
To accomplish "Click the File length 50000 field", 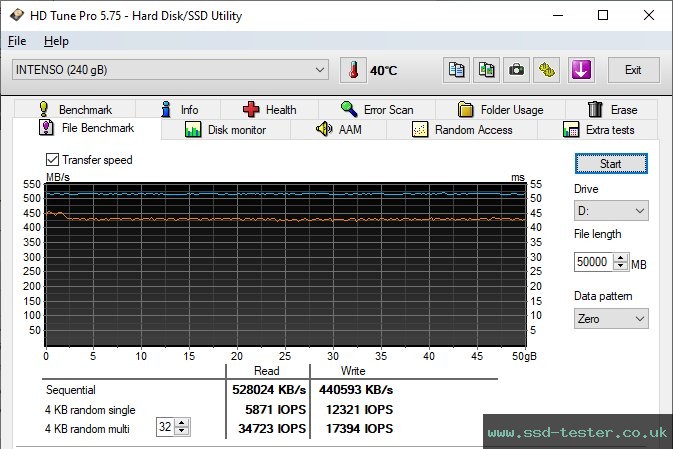I will [594, 262].
